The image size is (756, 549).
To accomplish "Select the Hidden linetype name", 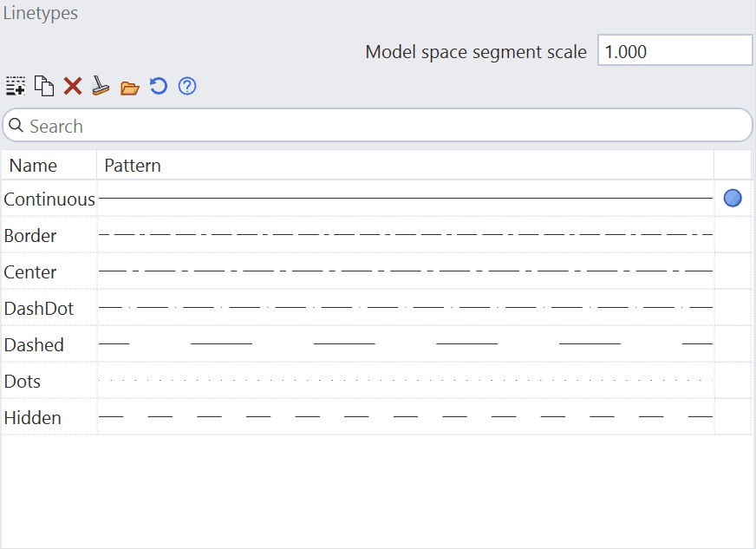I will [x=32, y=417].
